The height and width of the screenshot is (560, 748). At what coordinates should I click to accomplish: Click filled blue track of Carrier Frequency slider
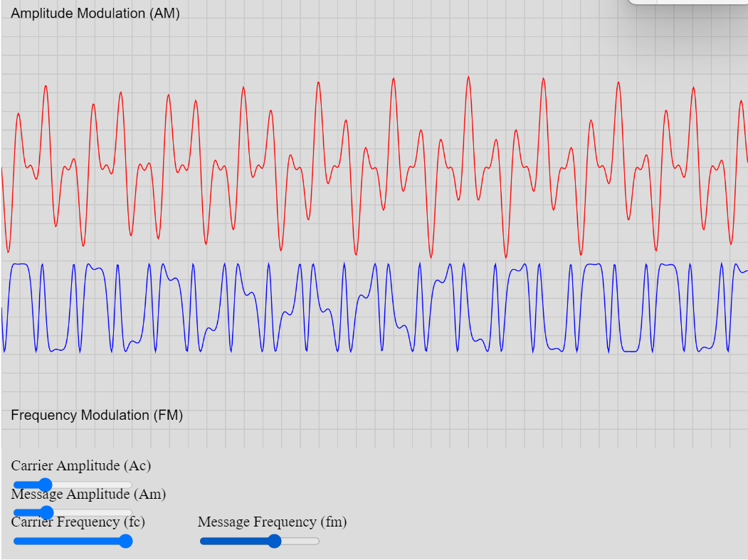(65, 541)
